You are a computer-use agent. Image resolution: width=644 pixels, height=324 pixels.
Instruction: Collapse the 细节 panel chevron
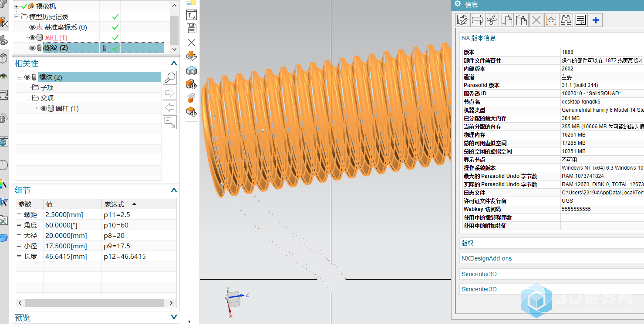[174, 190]
